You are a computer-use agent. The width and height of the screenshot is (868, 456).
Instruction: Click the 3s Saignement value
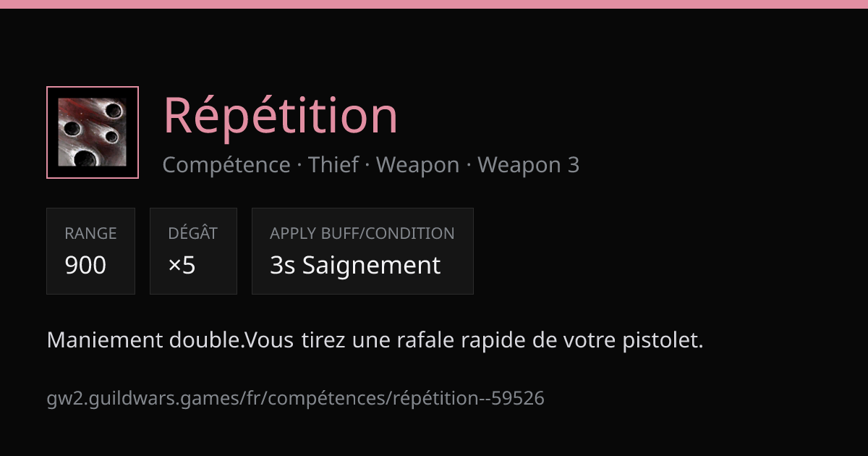click(x=355, y=266)
